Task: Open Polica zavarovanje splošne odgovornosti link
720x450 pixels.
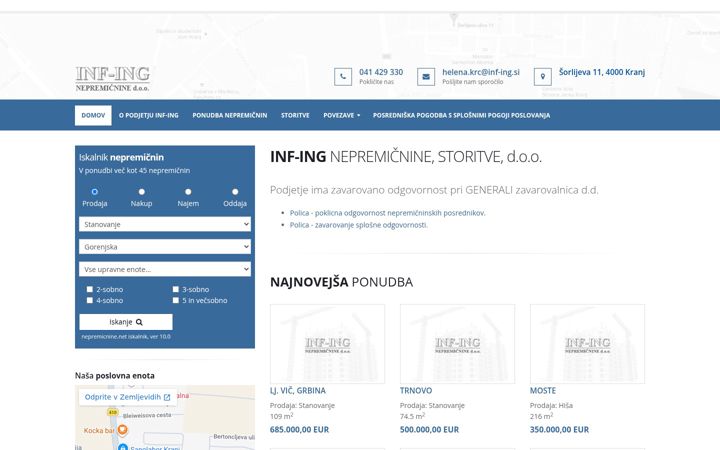Action: (x=359, y=225)
